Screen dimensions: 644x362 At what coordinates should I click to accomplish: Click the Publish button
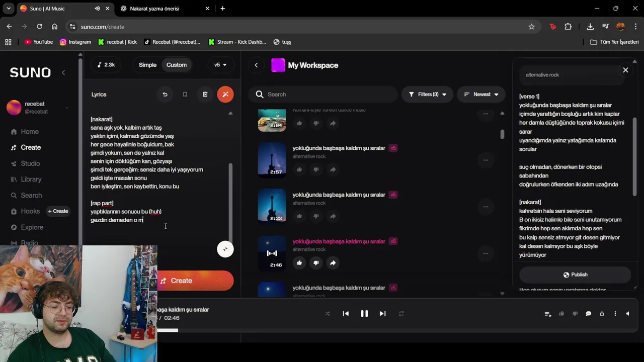coord(575,275)
